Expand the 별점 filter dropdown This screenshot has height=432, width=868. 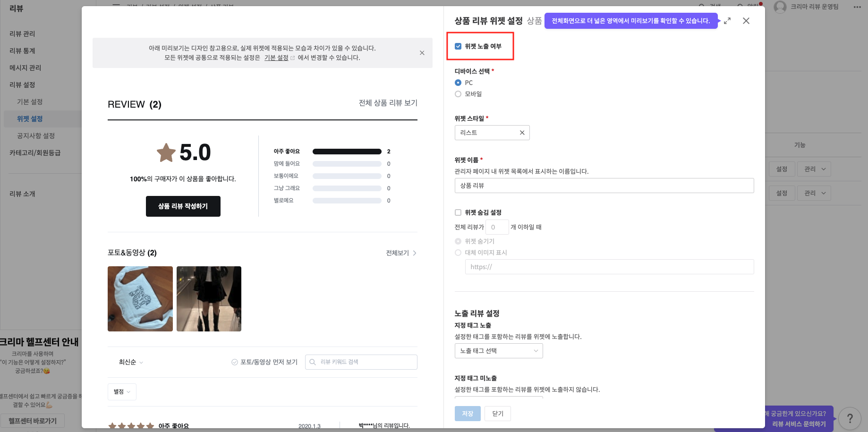(x=121, y=391)
